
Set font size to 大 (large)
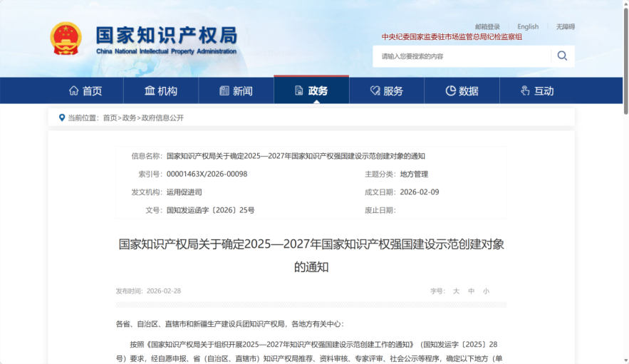point(456,291)
